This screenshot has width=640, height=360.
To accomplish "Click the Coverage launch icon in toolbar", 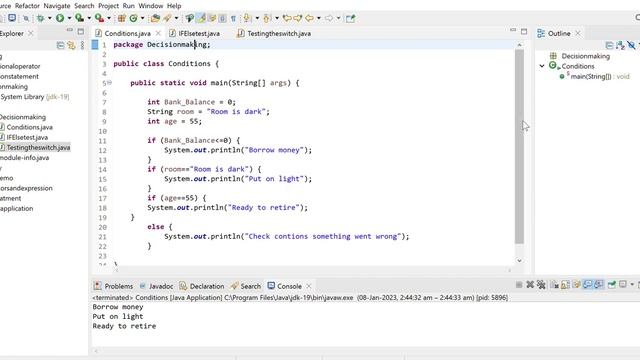I will coord(79,18).
